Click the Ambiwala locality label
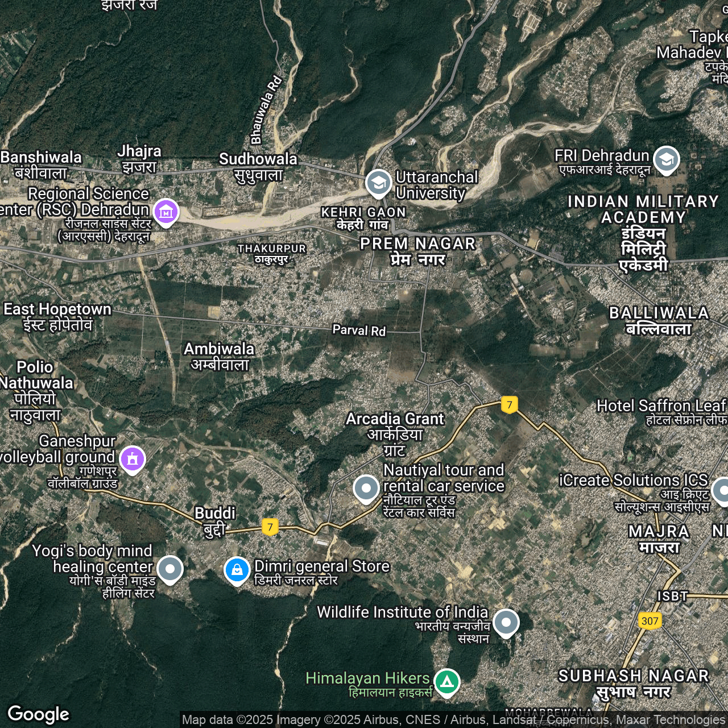This screenshot has width=728, height=728. tap(219, 356)
